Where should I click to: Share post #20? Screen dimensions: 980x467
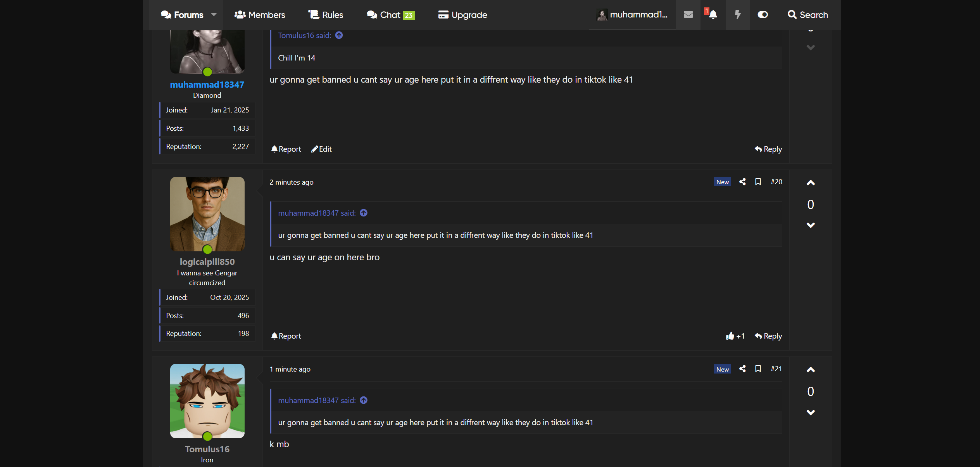[742, 182]
